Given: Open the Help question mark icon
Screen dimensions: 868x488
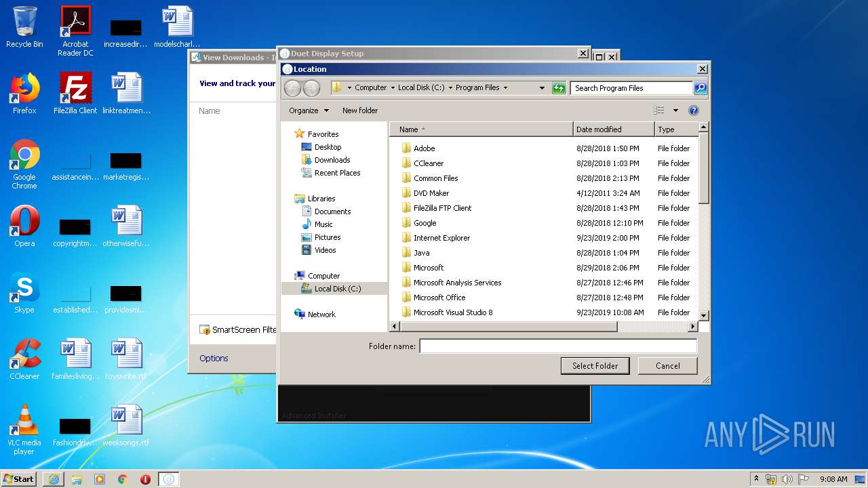Looking at the screenshot, I should tap(693, 110).
